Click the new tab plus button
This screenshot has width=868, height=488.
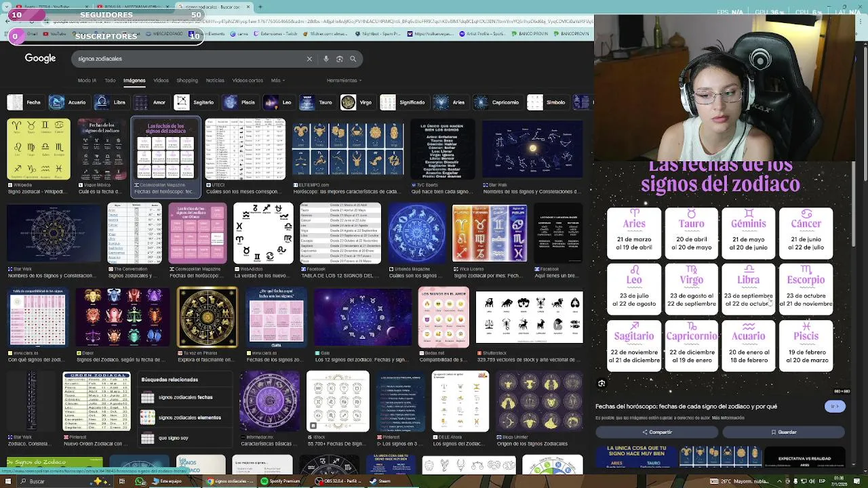[x=260, y=7]
